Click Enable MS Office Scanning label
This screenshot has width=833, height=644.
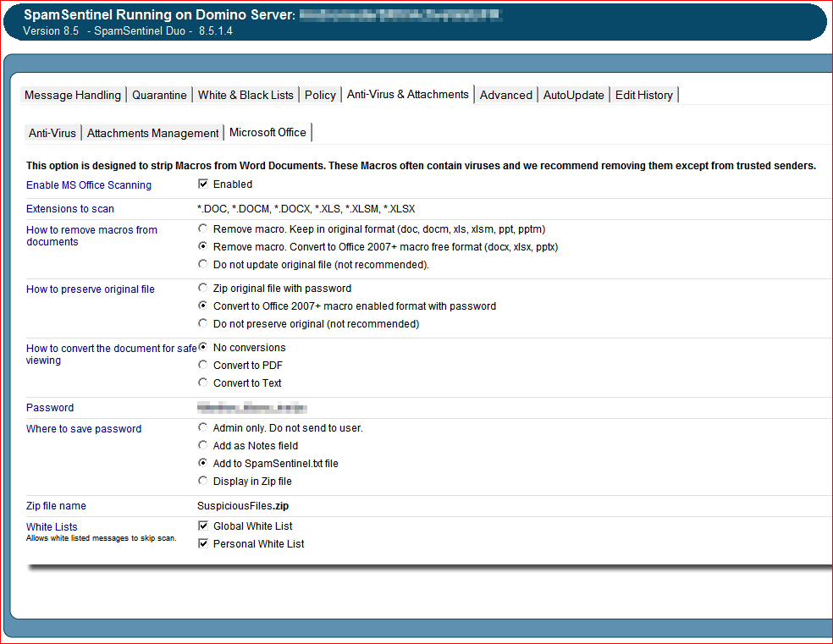[x=89, y=185]
